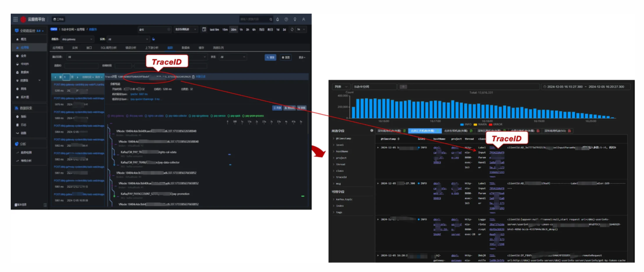Click the notification bell icon
This screenshot has width=644, height=272.
(x=277, y=19)
